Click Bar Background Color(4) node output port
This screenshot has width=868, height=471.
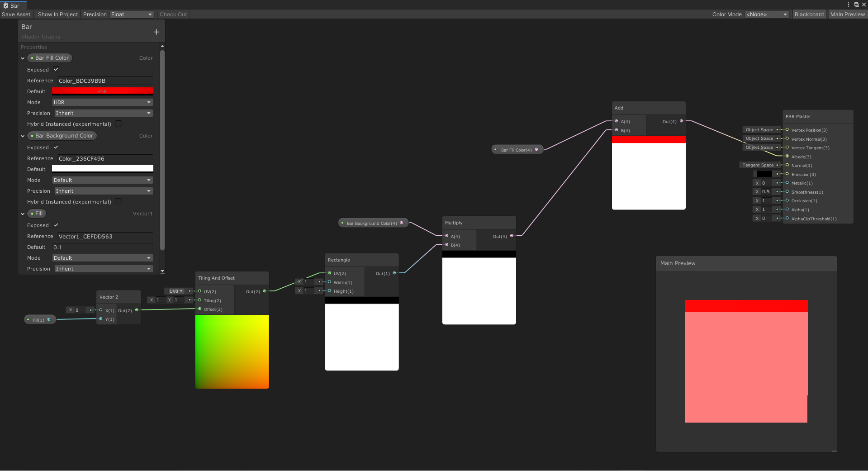pos(401,223)
